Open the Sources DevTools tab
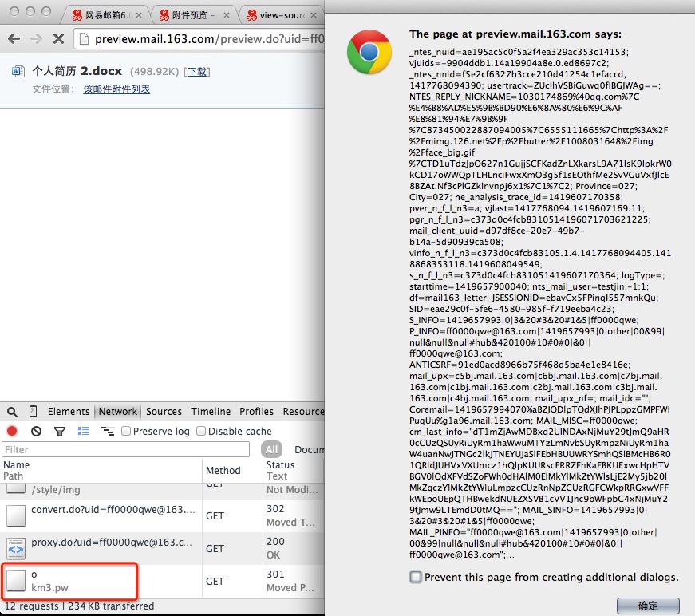 click(164, 411)
